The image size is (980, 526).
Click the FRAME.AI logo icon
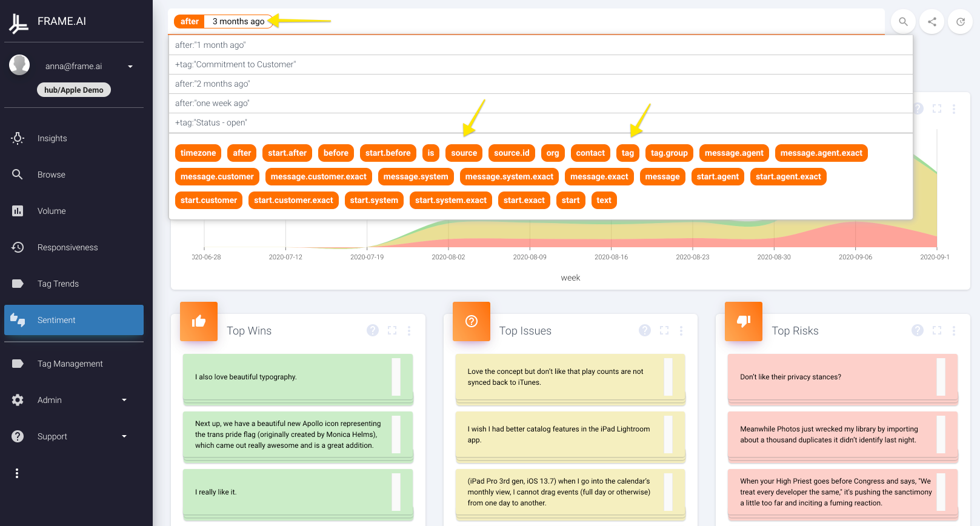[18, 24]
